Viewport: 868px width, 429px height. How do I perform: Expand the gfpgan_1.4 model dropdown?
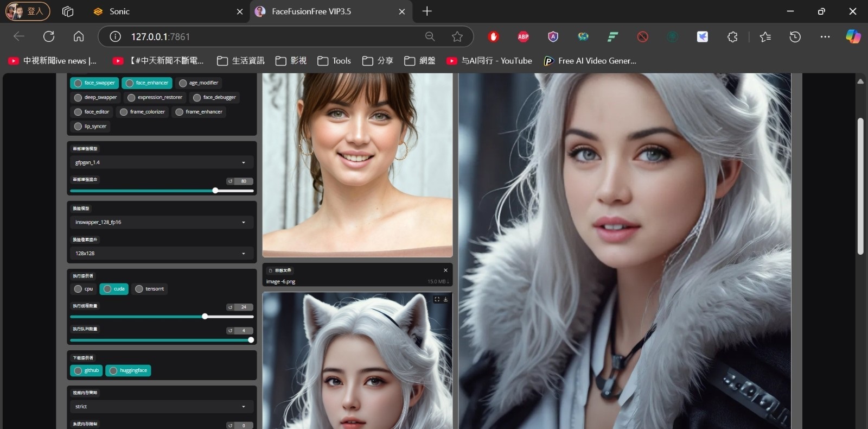161,162
